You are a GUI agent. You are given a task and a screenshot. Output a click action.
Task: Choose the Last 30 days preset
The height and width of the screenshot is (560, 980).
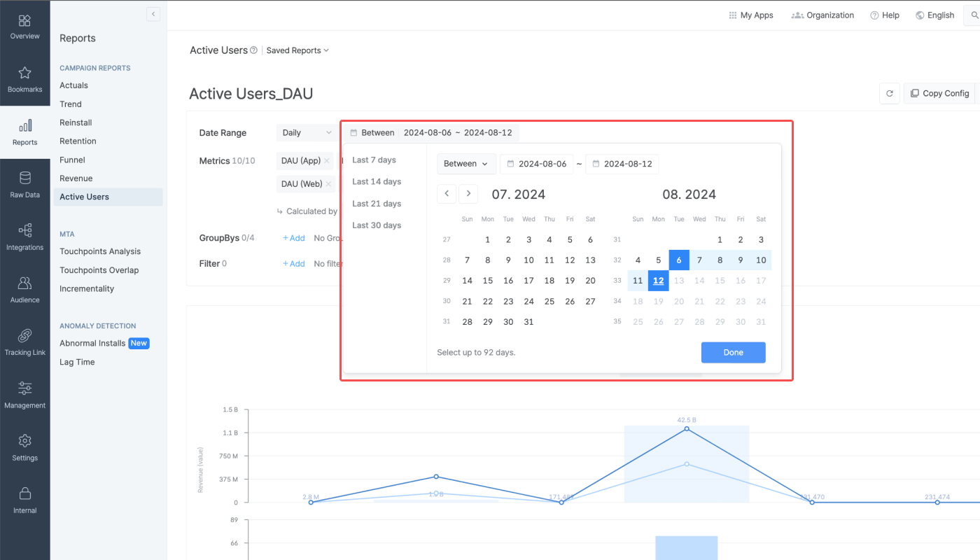[377, 225]
